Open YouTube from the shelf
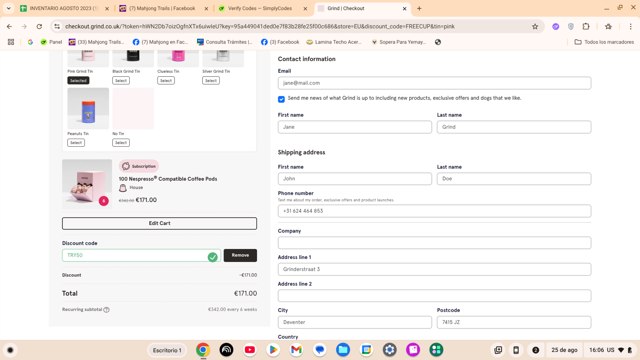 250,350
